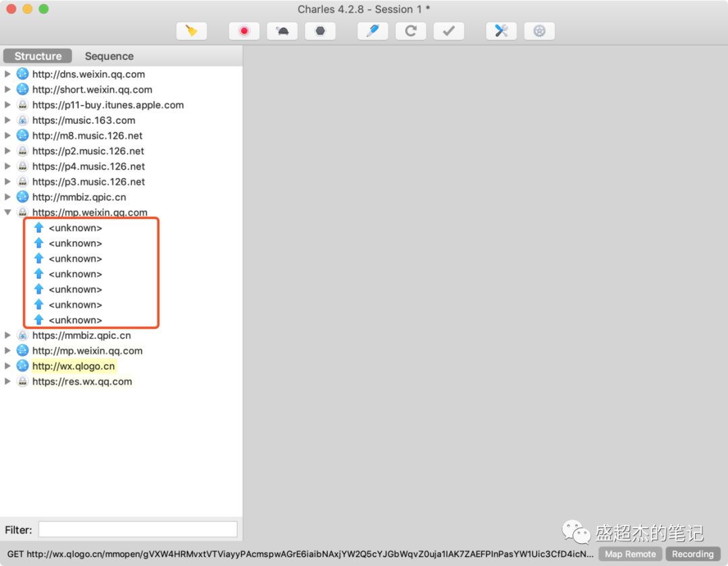Expand the http://wx.qlogo.cn node
The width and height of the screenshot is (728, 566).
pos(7,366)
